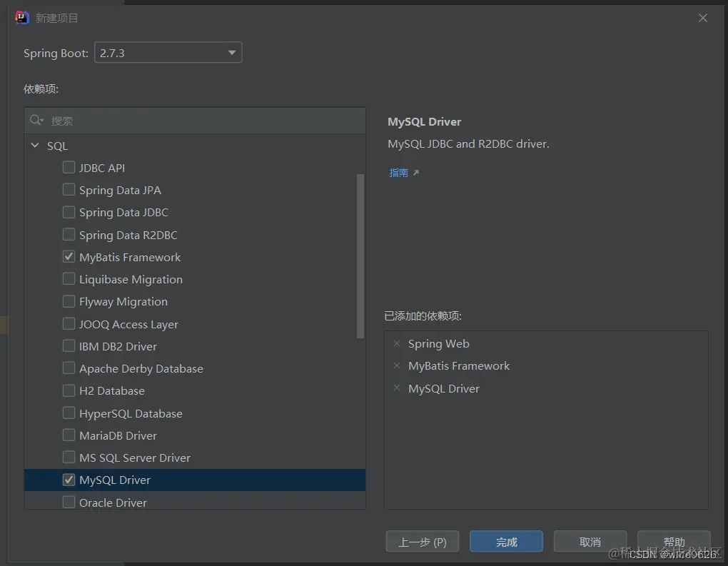Check the IBM DB2 Driver checkbox
This screenshot has height=566, width=728.
click(x=69, y=346)
